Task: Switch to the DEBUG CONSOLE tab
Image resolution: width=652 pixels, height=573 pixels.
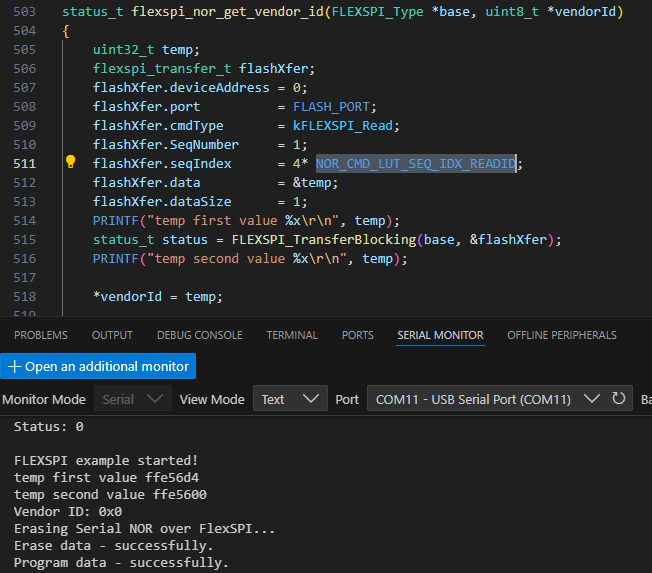Action: point(200,335)
